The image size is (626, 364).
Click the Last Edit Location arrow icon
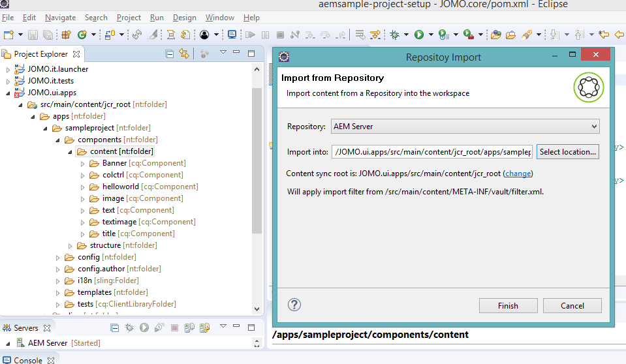coord(604,35)
